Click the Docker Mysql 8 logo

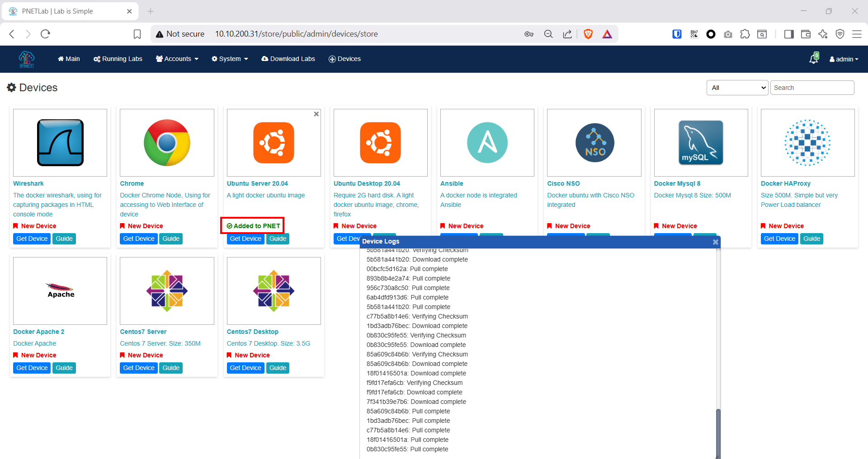(701, 143)
